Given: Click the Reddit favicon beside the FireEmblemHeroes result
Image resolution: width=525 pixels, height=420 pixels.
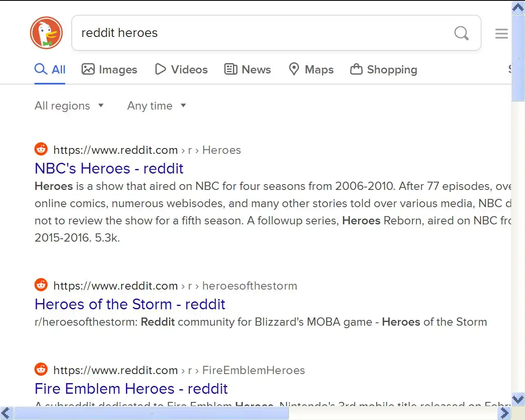Looking at the screenshot, I should click(x=41, y=369).
